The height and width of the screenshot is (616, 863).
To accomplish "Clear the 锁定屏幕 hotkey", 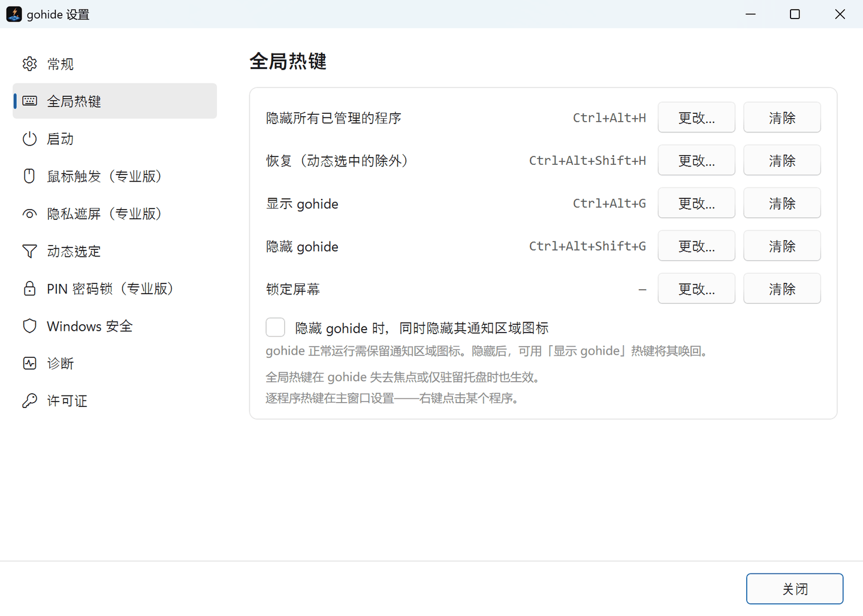I will click(x=782, y=289).
